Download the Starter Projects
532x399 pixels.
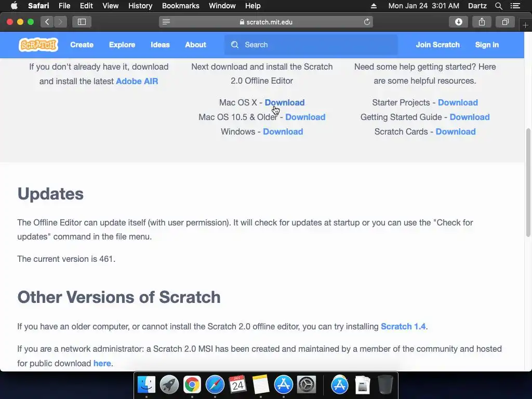[x=458, y=102]
